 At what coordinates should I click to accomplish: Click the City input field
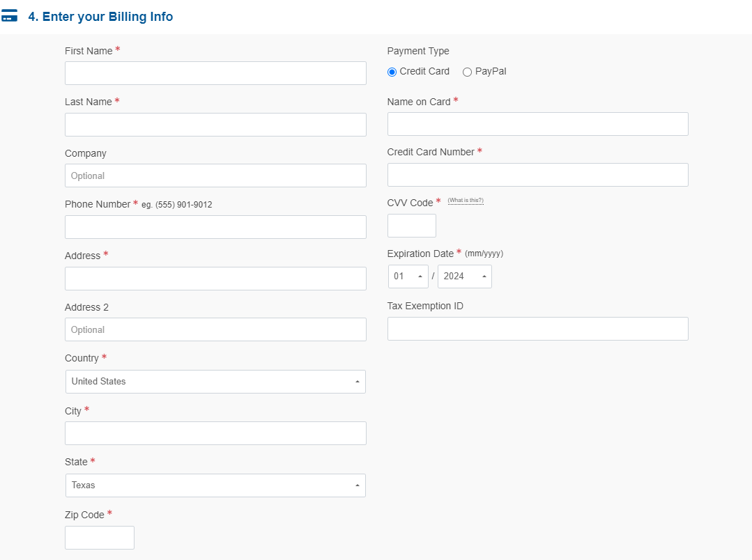point(215,433)
